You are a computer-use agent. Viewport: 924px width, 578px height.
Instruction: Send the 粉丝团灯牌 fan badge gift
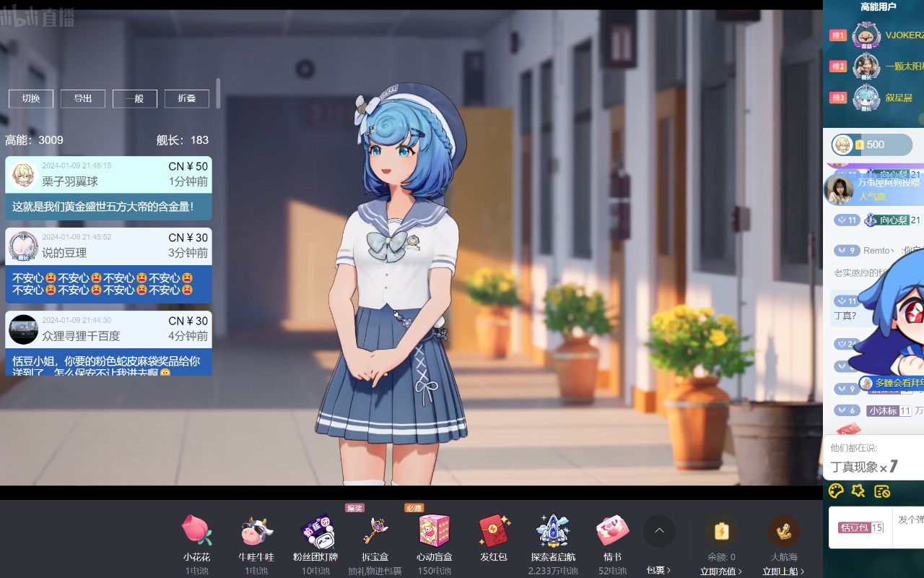315,530
